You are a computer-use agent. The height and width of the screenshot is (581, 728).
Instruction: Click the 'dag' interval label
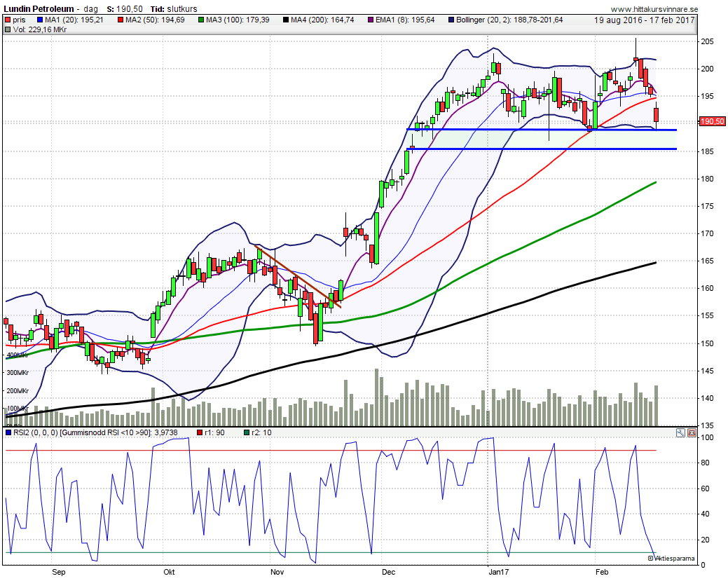(x=90, y=9)
